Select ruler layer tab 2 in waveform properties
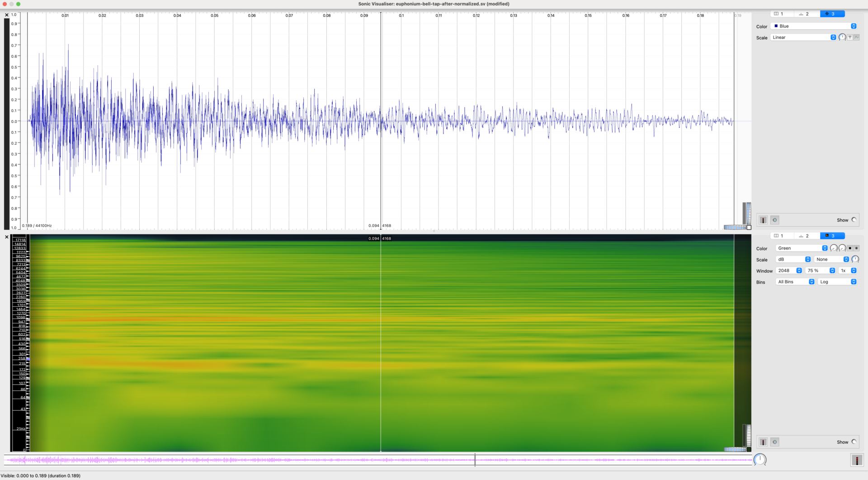This screenshot has width=868, height=480. pos(807,14)
